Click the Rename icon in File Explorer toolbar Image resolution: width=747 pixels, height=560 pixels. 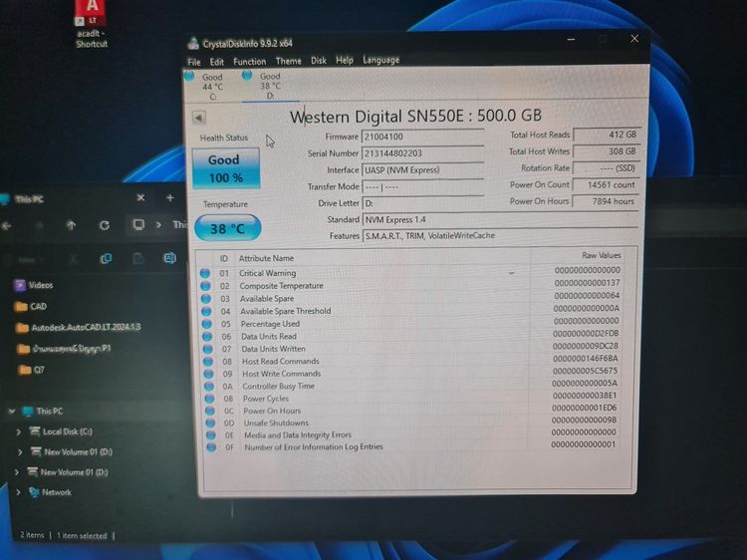[169, 258]
